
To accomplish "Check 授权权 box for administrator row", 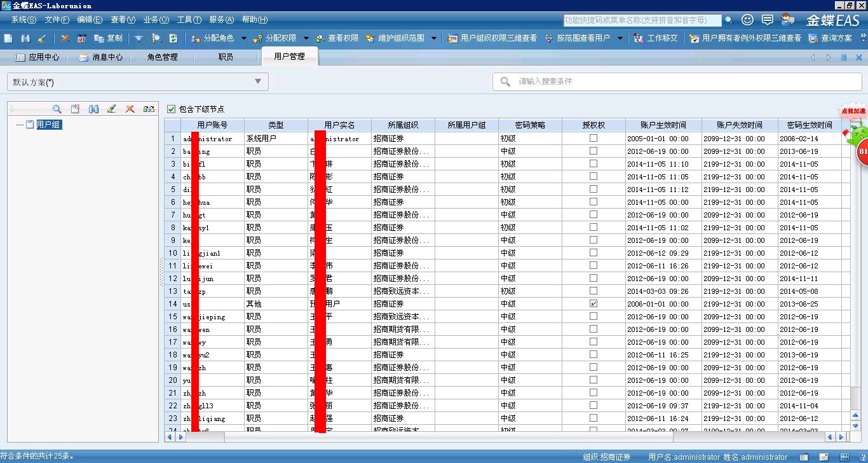I will pyautogui.click(x=593, y=138).
